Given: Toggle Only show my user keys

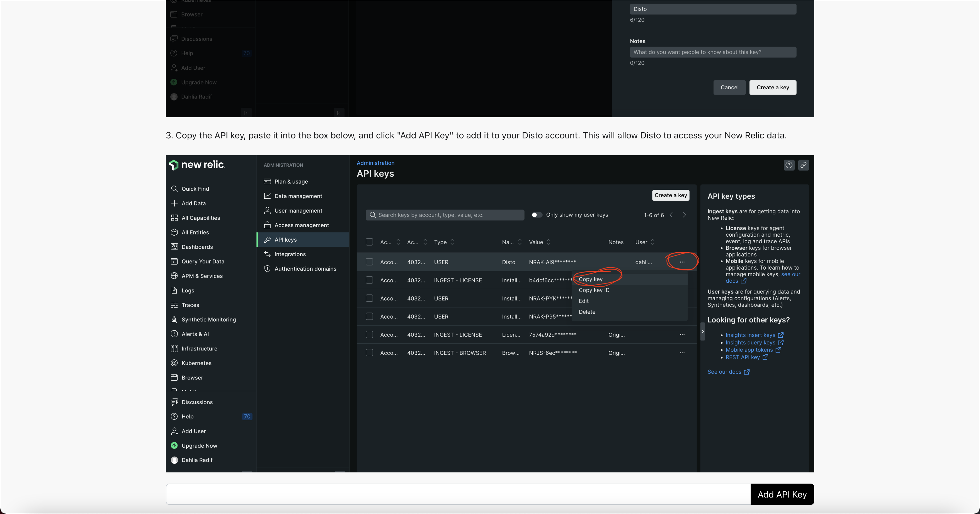Looking at the screenshot, I should pyautogui.click(x=537, y=215).
